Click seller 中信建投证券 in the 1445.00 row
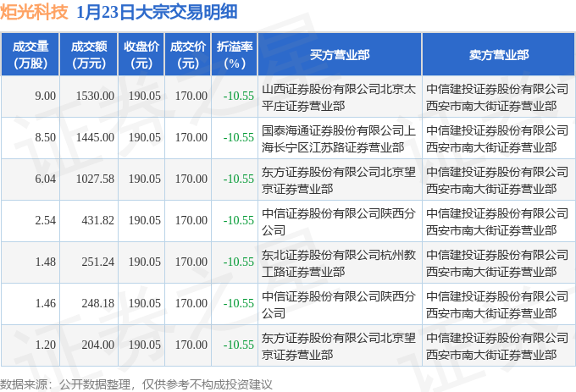The image size is (576, 392). point(497,139)
